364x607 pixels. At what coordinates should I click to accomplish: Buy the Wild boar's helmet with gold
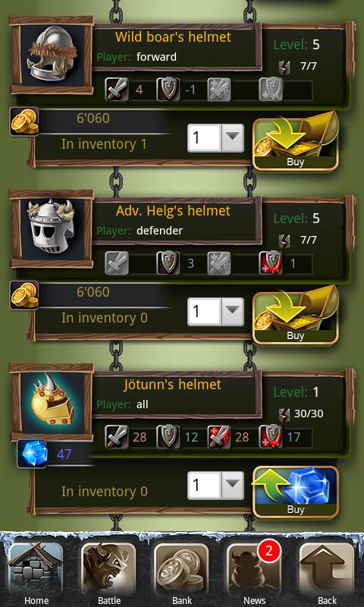click(x=296, y=141)
